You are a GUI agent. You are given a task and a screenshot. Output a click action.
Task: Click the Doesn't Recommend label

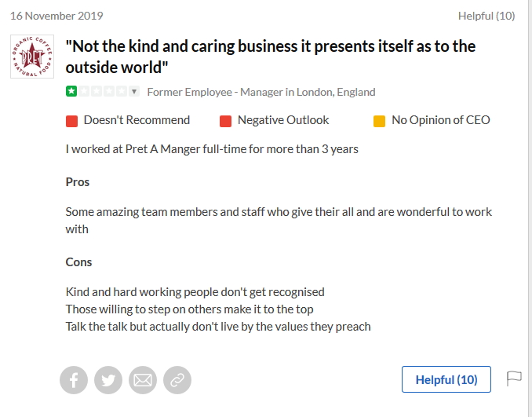[x=137, y=120]
